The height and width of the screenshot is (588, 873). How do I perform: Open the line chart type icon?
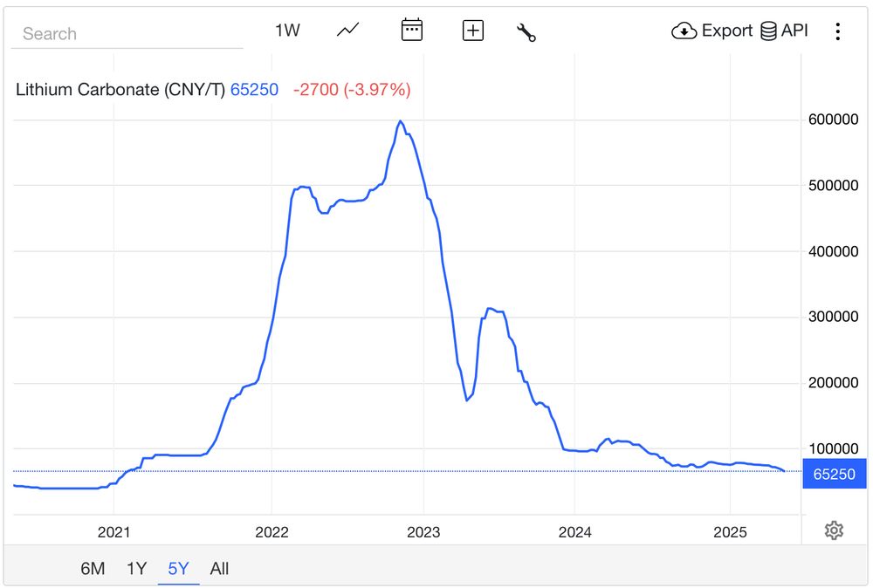pyautogui.click(x=348, y=30)
